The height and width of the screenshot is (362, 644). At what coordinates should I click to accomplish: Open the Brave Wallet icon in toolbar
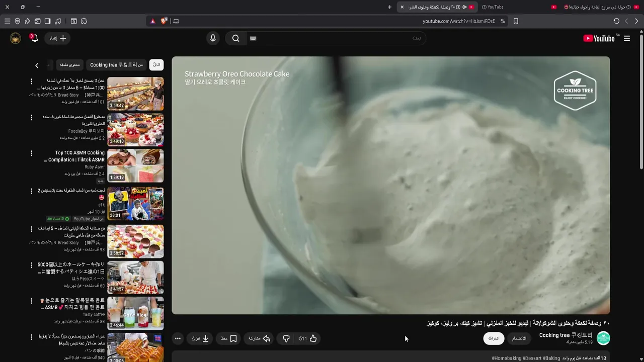(x=37, y=21)
